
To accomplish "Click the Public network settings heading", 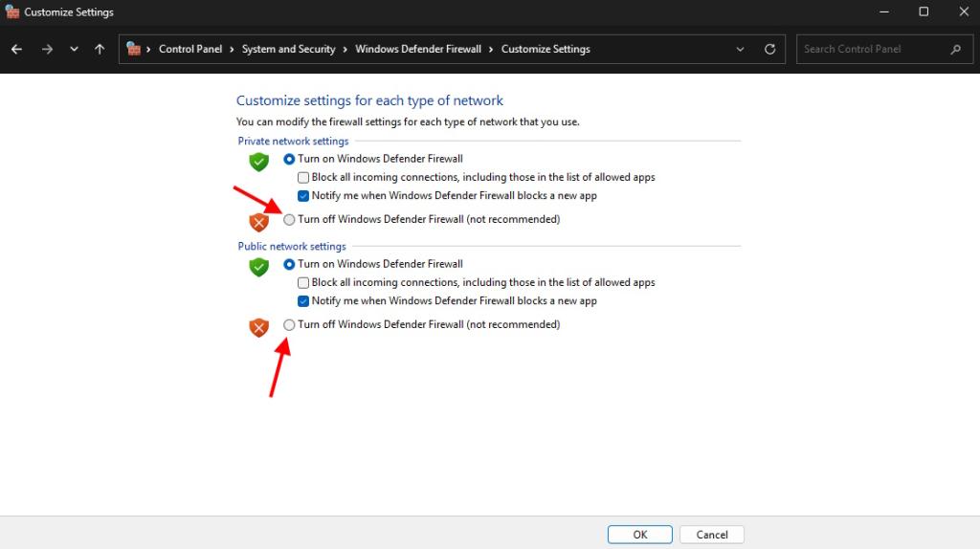I will (x=292, y=246).
